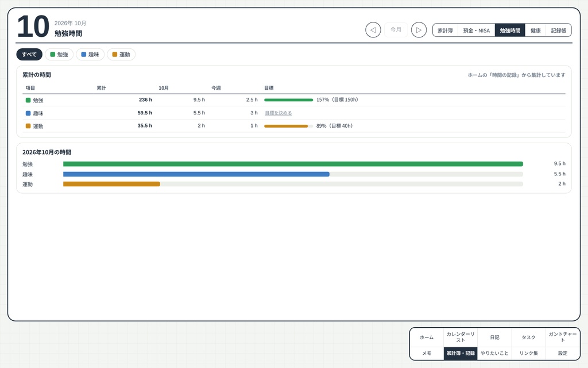The image size is (588, 368).
Task: Select 家計簿・記録 in bottom menu
Action: [x=461, y=354]
